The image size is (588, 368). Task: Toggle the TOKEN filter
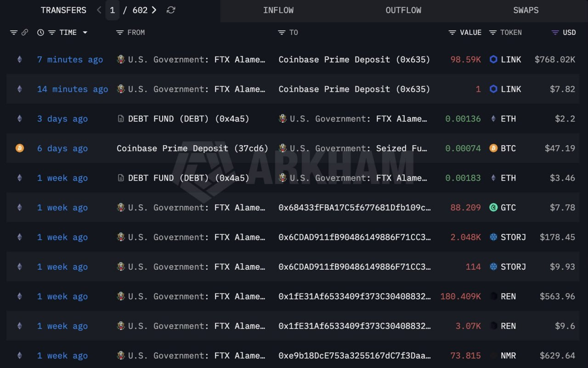493,33
